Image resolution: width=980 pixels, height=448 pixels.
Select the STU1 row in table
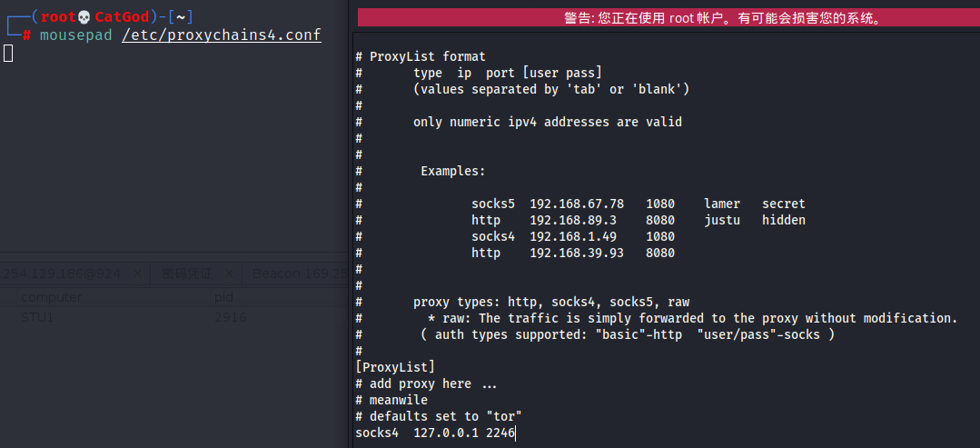coord(38,317)
